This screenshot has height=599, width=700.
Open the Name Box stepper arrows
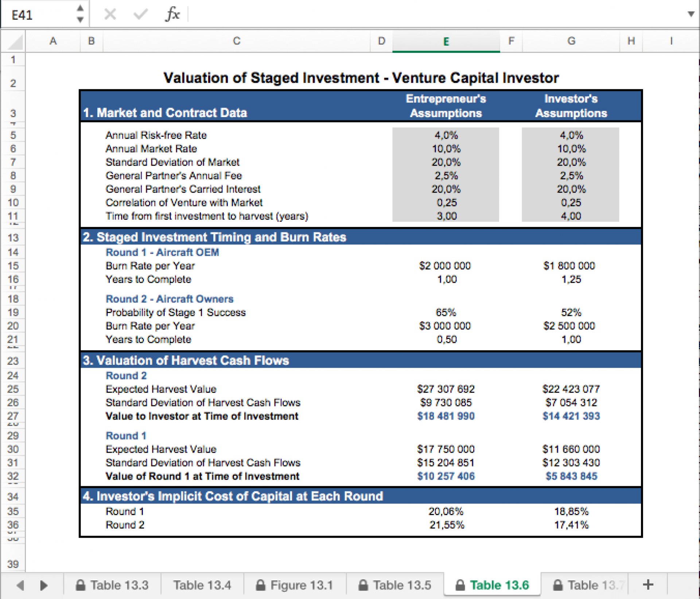[81, 14]
